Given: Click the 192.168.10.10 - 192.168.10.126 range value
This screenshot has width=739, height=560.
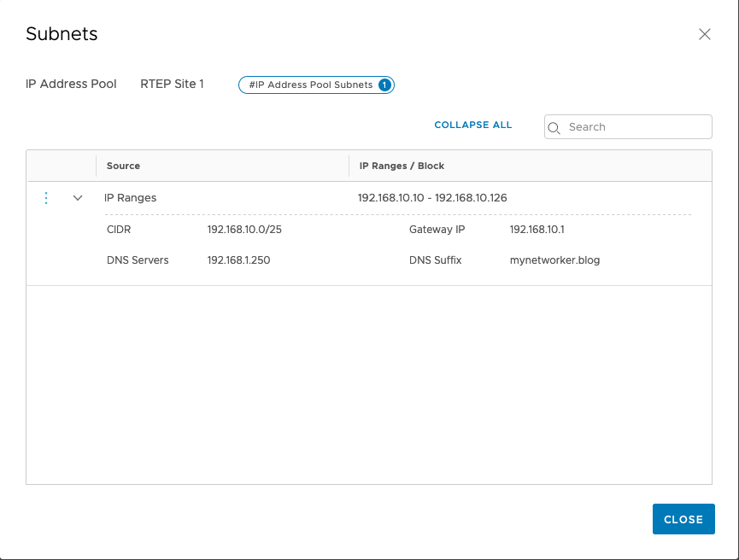Looking at the screenshot, I should point(431,198).
